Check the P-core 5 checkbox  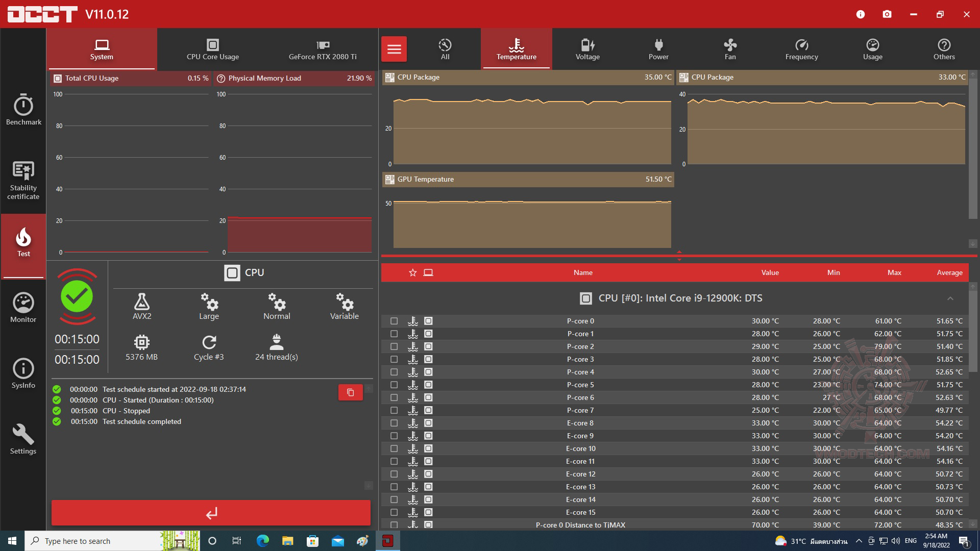tap(394, 385)
